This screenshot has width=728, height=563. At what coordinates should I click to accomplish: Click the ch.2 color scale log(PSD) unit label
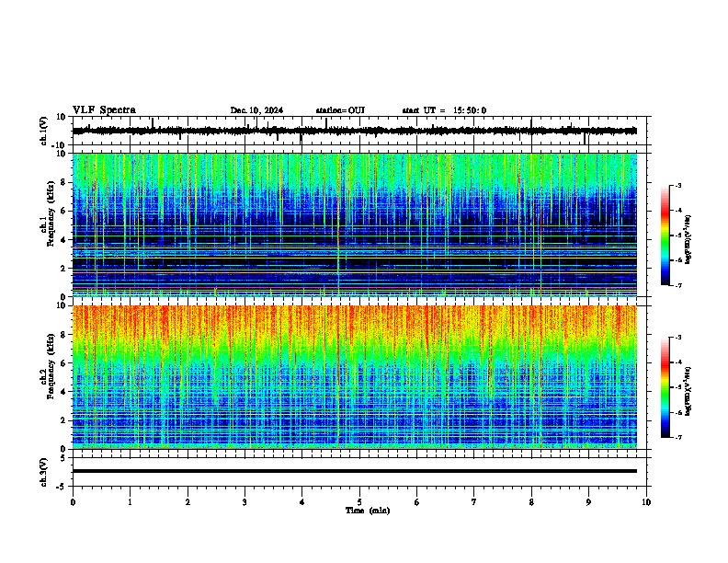click(688, 391)
